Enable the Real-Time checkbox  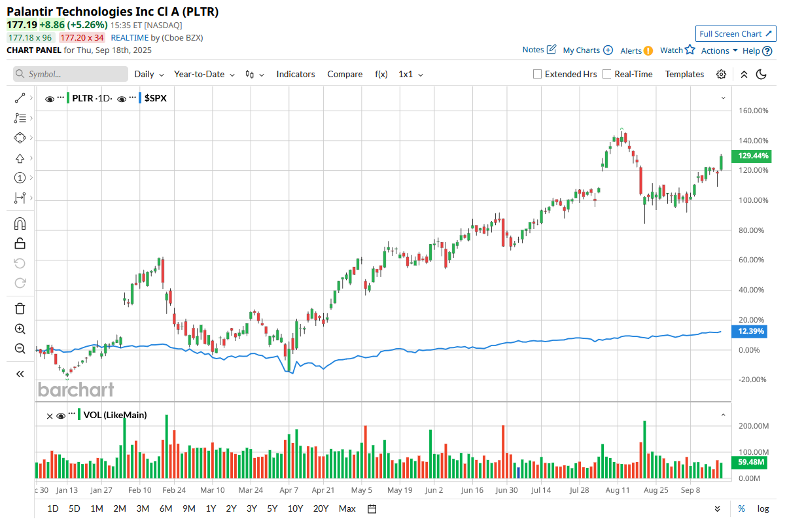click(x=607, y=75)
